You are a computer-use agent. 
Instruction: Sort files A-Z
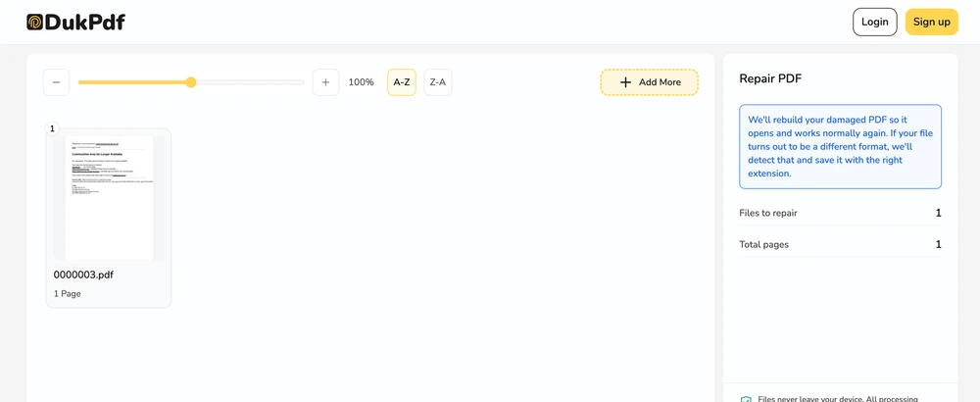click(401, 82)
